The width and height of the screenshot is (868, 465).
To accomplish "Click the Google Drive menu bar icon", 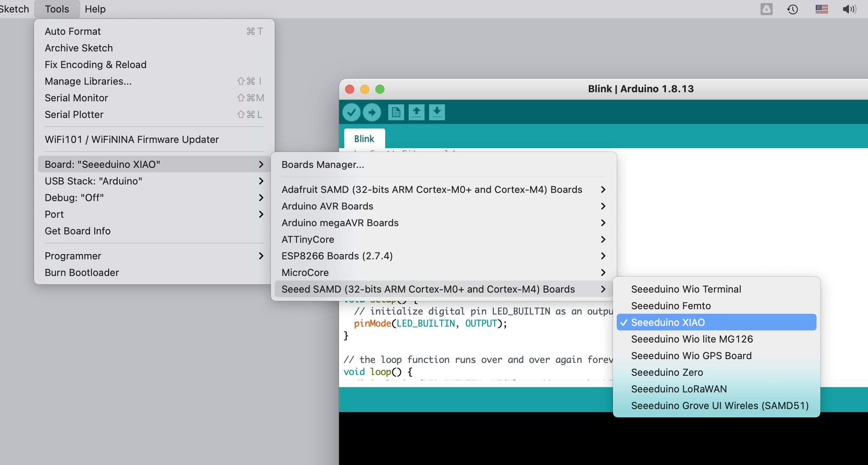I will coord(766,9).
